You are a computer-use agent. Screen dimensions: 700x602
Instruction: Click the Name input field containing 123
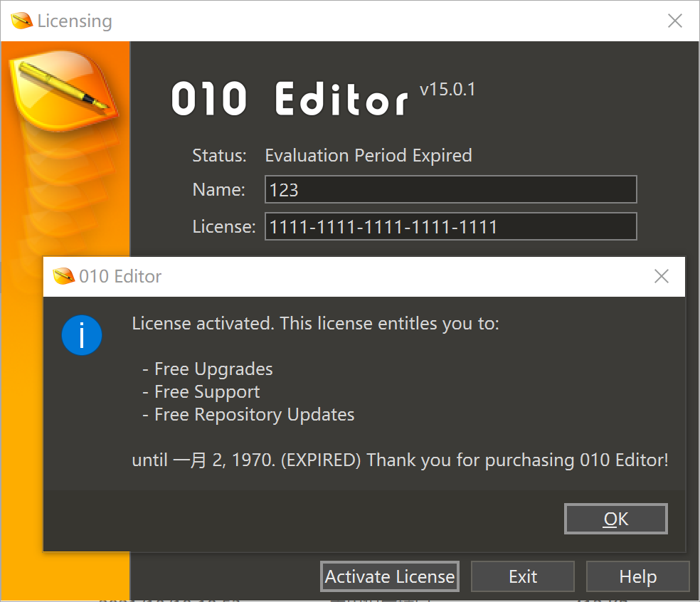451,189
